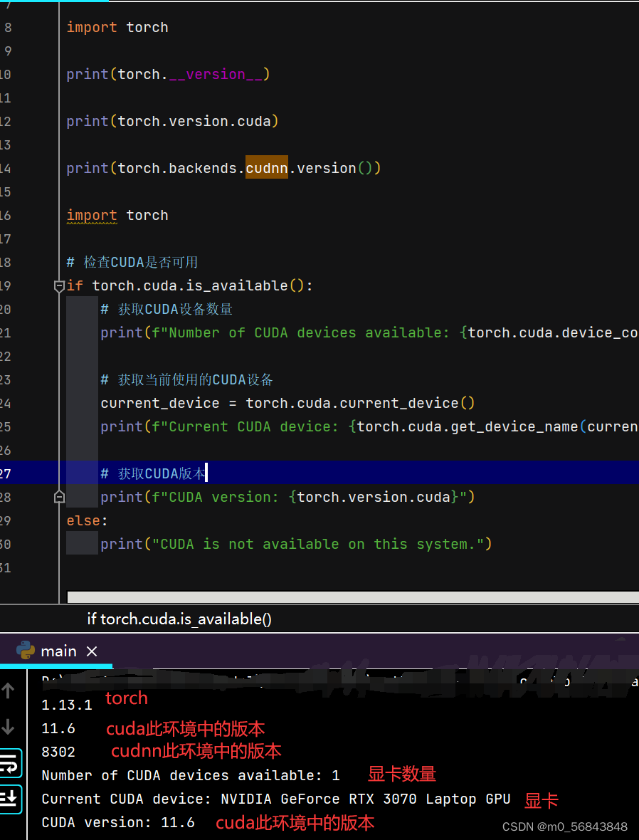Click line number 27 in the gutter
This screenshot has height=840, width=639.
(6, 473)
